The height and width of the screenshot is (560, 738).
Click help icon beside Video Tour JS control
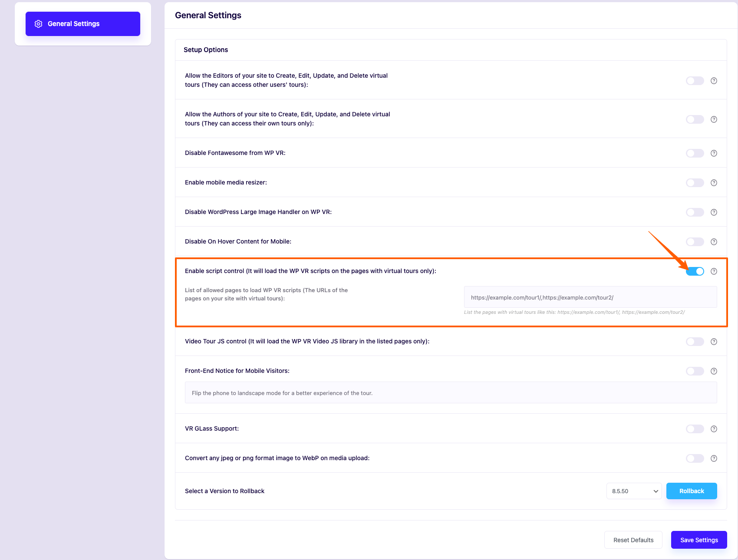tap(714, 342)
